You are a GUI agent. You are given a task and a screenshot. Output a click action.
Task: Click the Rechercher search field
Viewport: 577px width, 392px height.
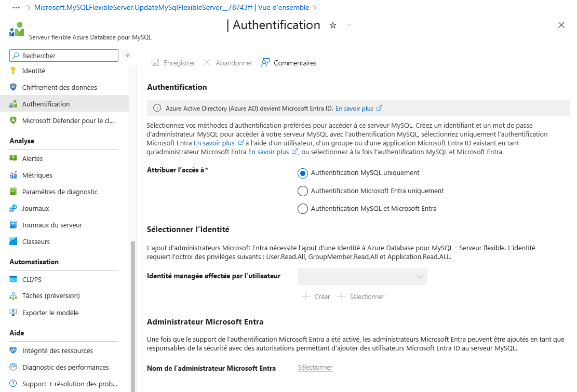point(64,56)
